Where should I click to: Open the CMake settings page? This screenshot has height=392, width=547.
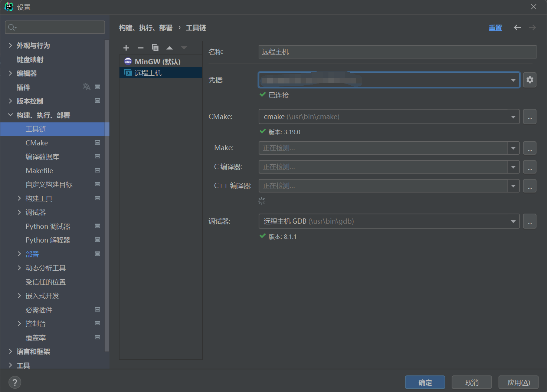[x=37, y=143]
